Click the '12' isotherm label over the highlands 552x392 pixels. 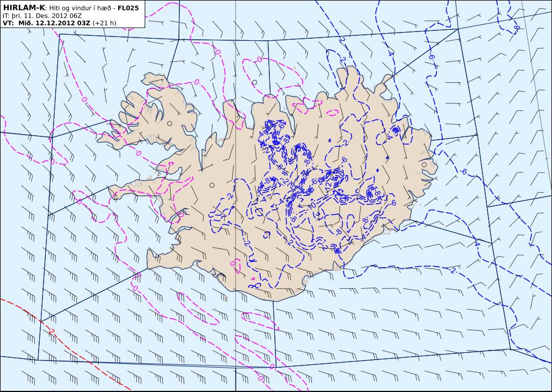pos(328,189)
